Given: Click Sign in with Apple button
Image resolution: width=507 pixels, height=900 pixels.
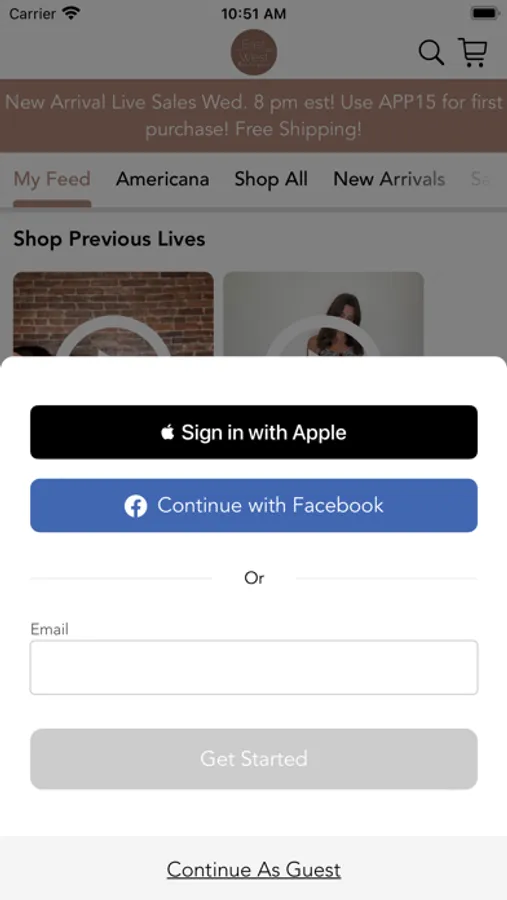Looking at the screenshot, I should pos(254,432).
